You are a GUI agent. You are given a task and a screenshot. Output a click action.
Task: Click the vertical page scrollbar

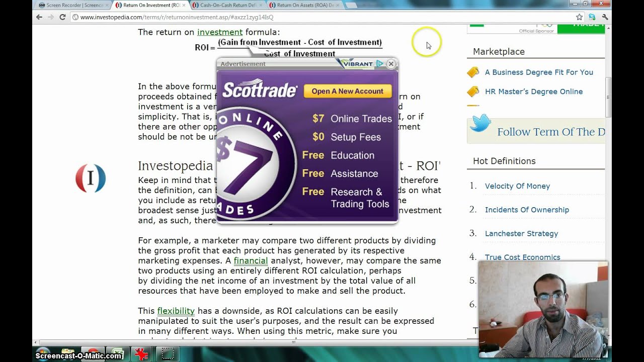608,97
